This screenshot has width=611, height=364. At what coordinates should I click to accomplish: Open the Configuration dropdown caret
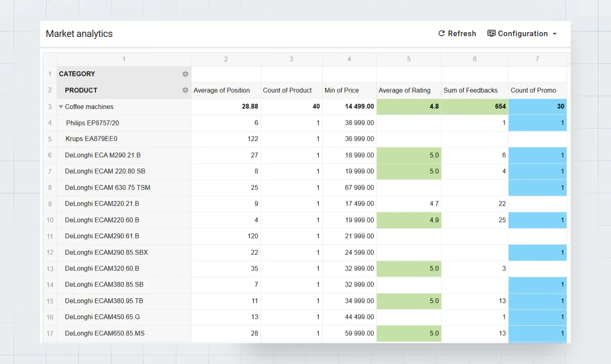(x=554, y=34)
